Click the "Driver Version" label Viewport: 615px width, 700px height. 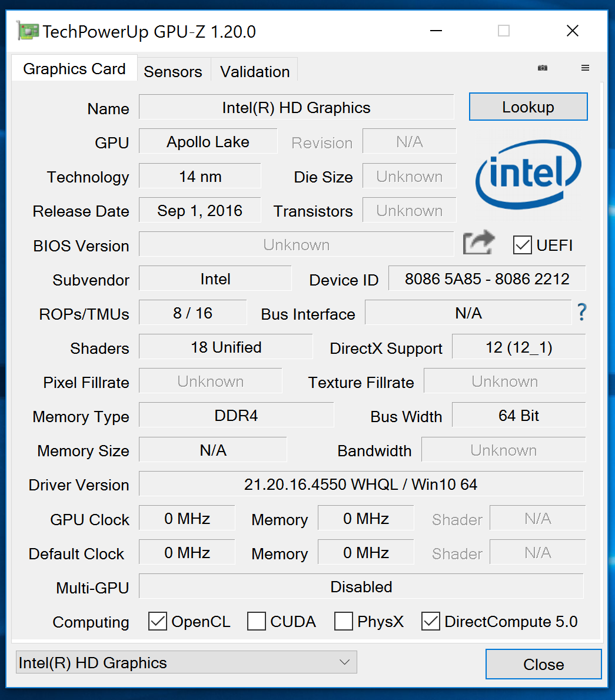[x=78, y=485]
